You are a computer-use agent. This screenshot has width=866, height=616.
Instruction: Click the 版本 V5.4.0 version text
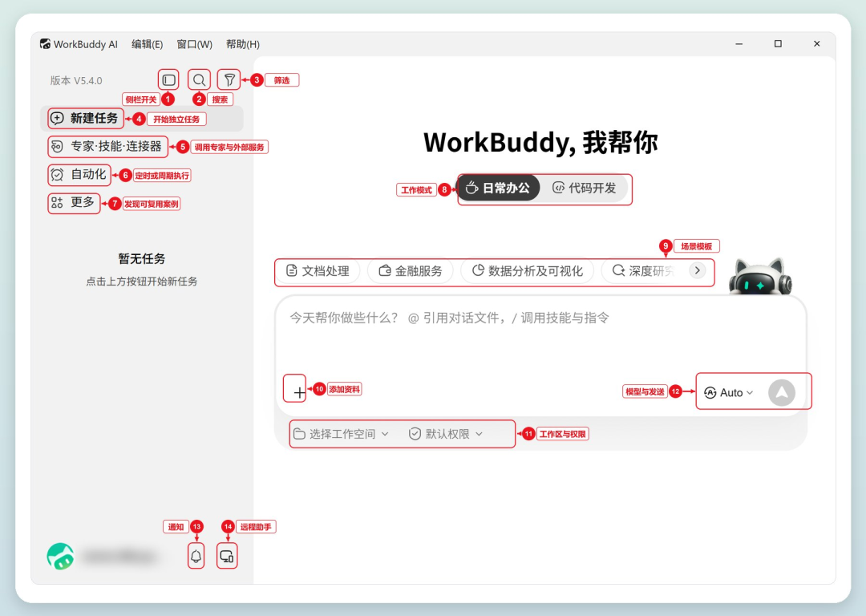point(76,81)
